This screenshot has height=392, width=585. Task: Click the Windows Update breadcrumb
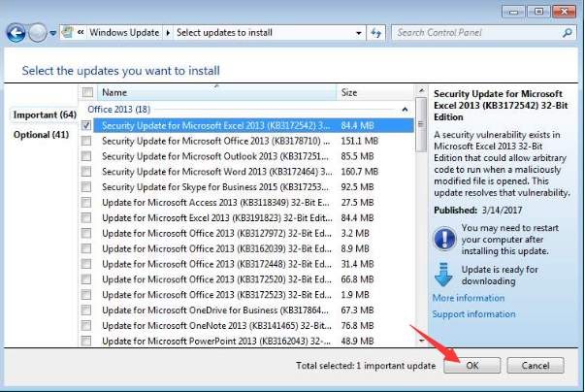pos(124,33)
